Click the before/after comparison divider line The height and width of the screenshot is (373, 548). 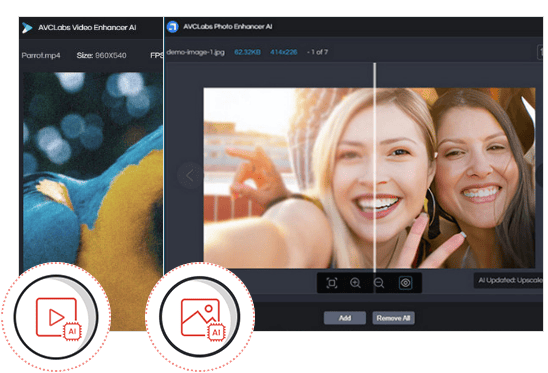coord(375,168)
